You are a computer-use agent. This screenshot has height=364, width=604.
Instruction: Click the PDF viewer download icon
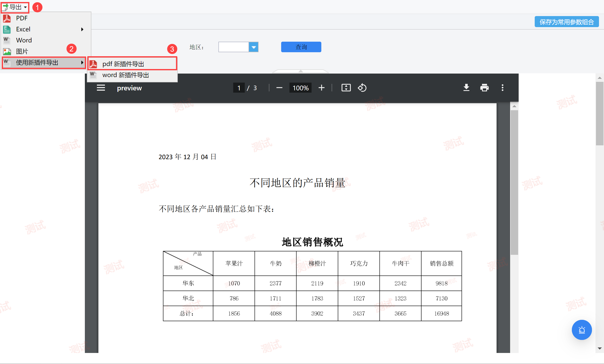(x=466, y=88)
